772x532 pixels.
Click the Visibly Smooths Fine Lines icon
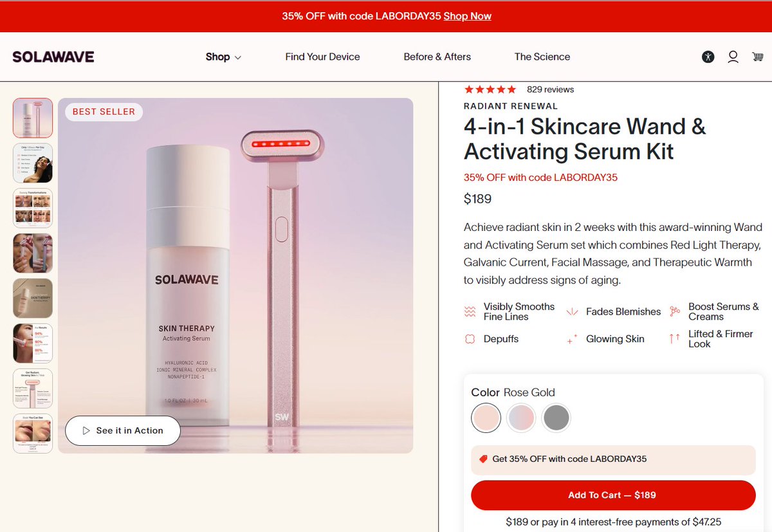[470, 311]
